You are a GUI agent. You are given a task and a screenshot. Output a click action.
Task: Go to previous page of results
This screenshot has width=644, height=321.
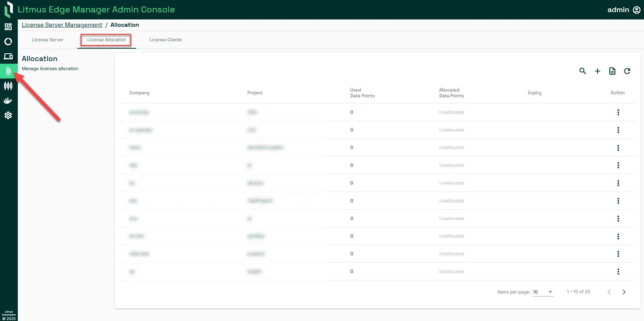coord(609,292)
